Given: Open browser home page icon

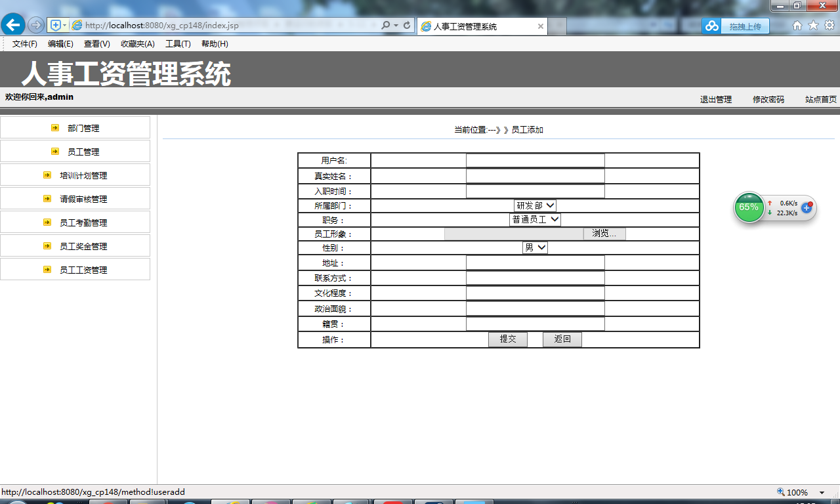Looking at the screenshot, I should click(x=797, y=26).
